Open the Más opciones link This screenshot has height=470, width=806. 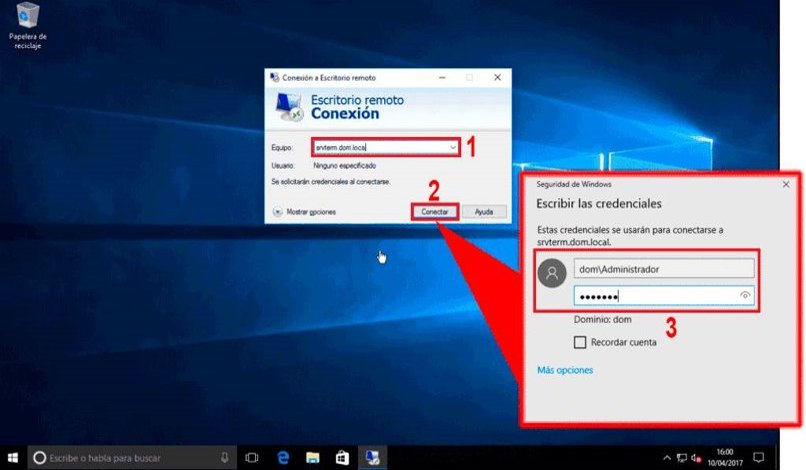[x=565, y=370]
